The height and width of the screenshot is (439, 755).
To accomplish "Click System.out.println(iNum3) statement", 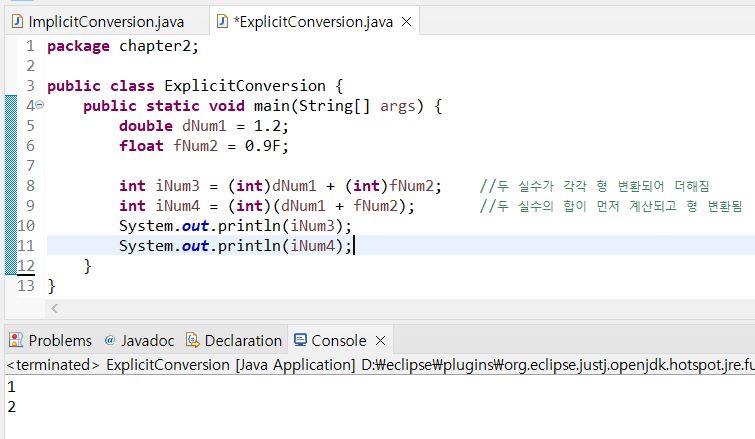I will tap(235, 226).
